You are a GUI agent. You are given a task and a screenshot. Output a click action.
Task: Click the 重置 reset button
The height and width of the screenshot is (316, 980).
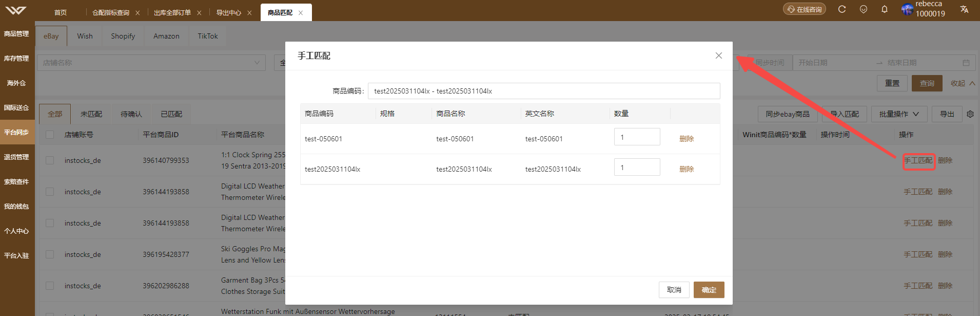tap(892, 83)
